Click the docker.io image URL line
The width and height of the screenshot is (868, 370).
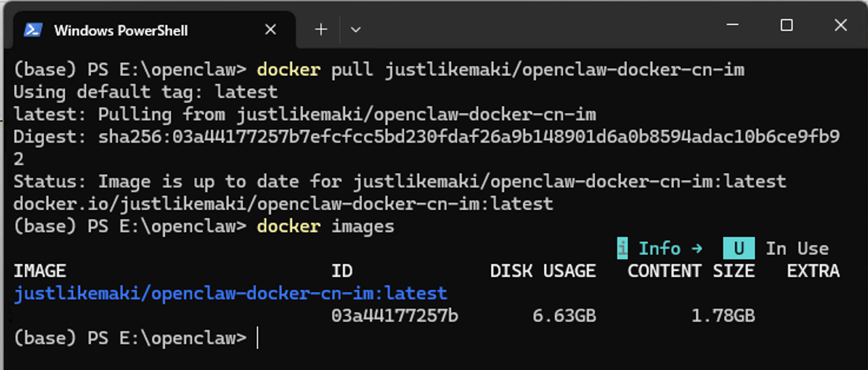pos(283,204)
